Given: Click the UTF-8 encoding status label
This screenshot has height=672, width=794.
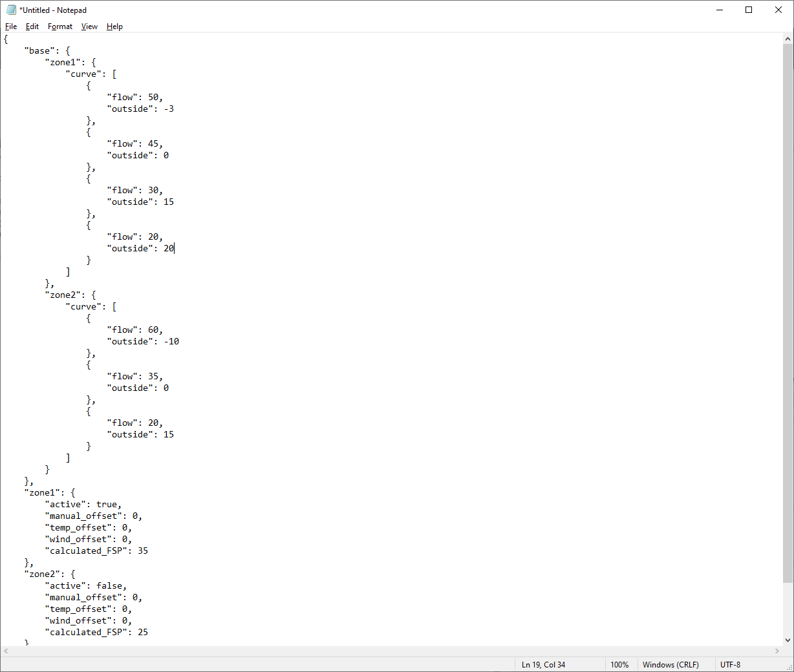Looking at the screenshot, I should tap(730, 665).
